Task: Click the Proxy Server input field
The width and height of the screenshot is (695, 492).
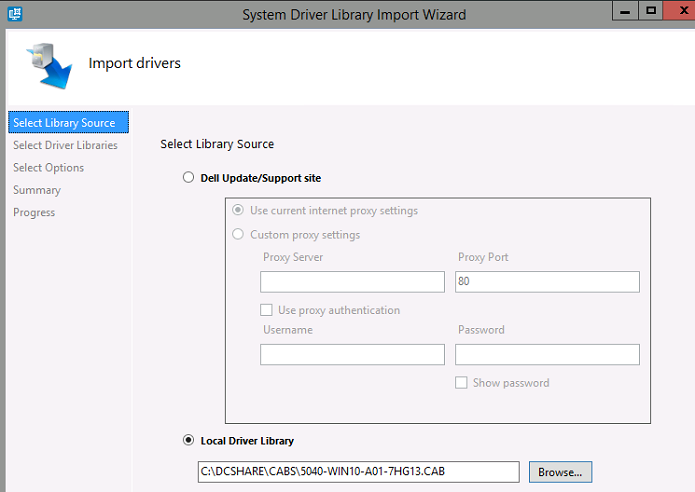Action: tap(352, 282)
